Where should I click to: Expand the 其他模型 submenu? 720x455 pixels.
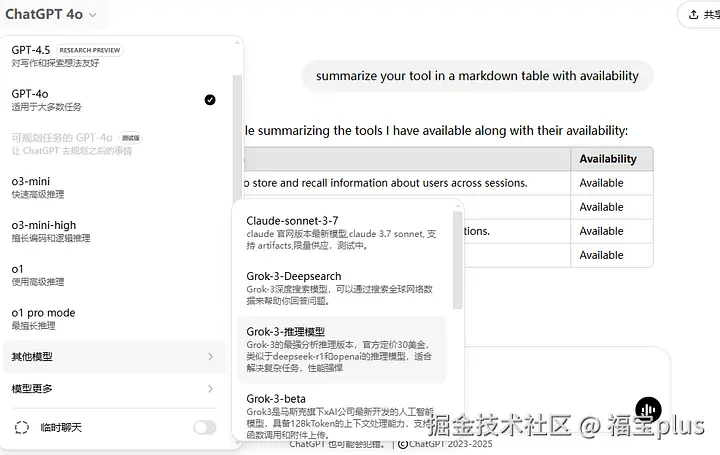pos(114,357)
